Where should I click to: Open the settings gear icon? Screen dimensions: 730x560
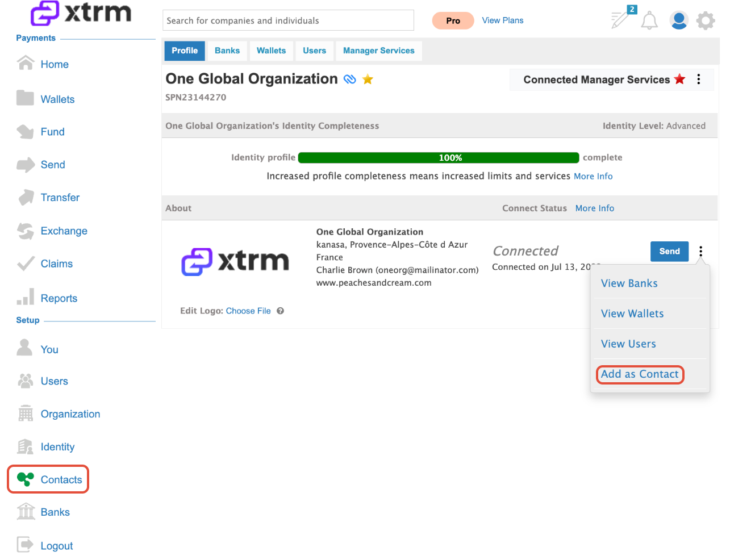(706, 20)
